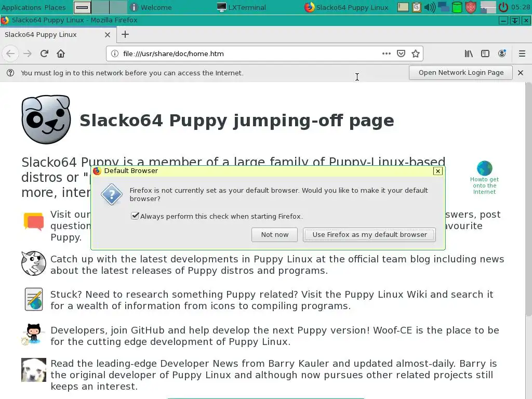Open the Places menu
The height and width of the screenshot is (399, 532).
55,7
